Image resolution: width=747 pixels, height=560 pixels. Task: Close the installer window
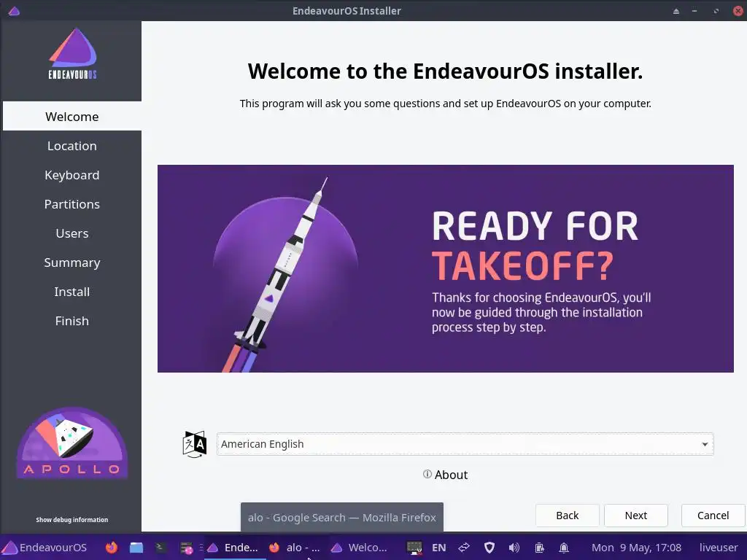(x=738, y=11)
